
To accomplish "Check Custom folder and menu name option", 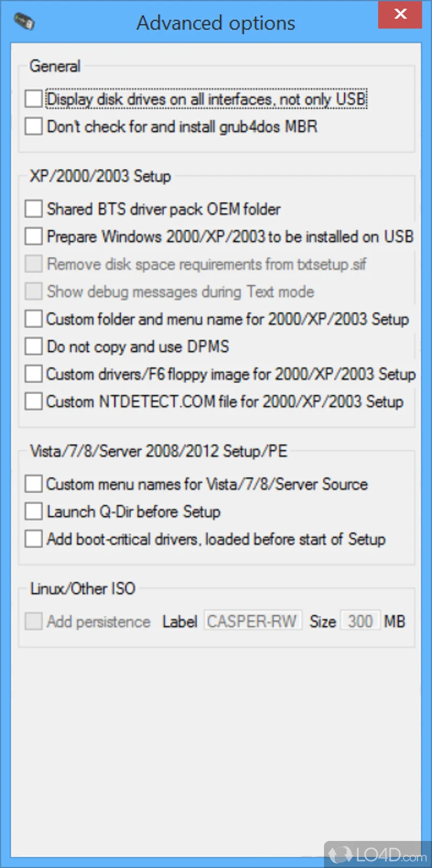I will 33,319.
